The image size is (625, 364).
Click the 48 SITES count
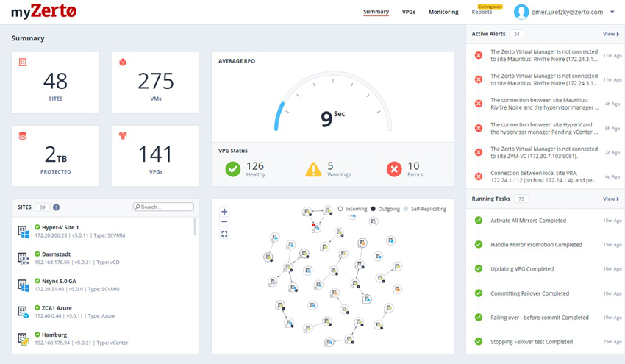(x=55, y=82)
